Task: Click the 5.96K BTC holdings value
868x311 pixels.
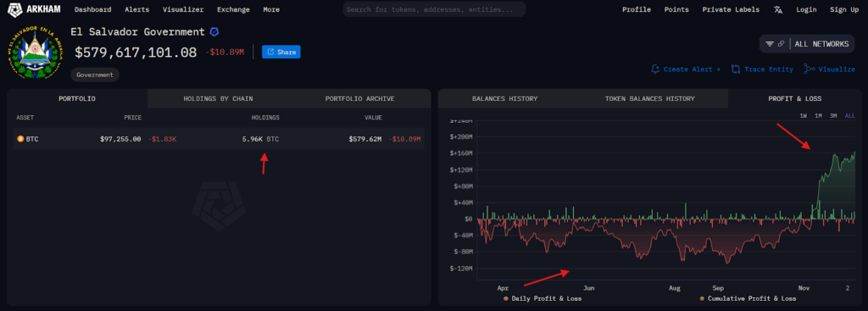Action: coord(260,139)
